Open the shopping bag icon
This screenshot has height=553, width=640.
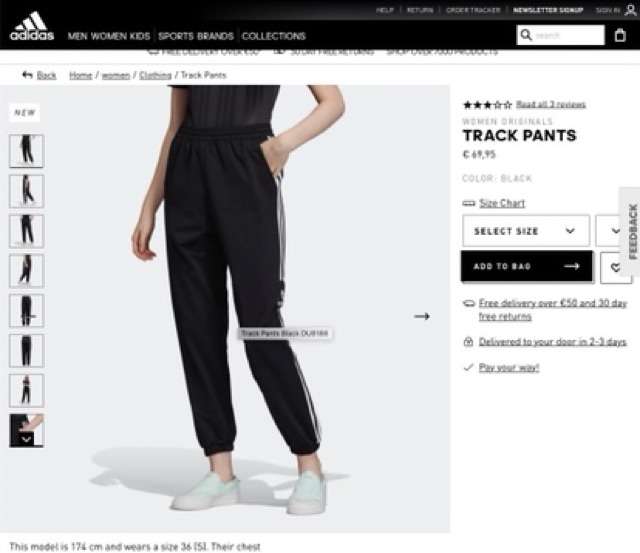(x=620, y=36)
